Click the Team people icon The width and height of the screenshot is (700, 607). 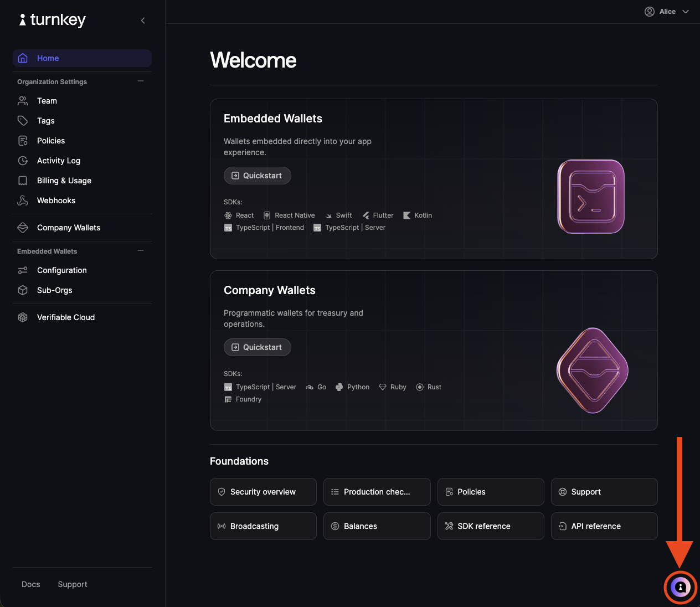click(23, 101)
